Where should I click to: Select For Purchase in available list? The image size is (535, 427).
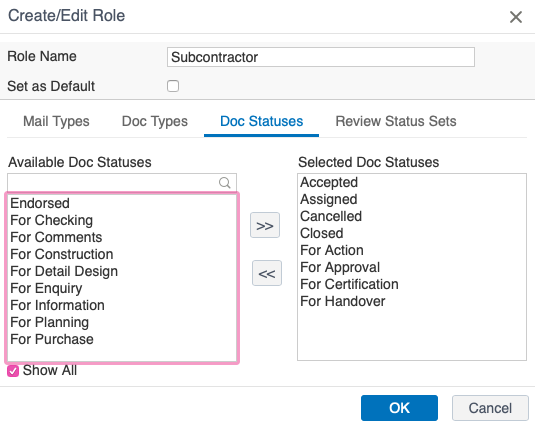(x=52, y=339)
